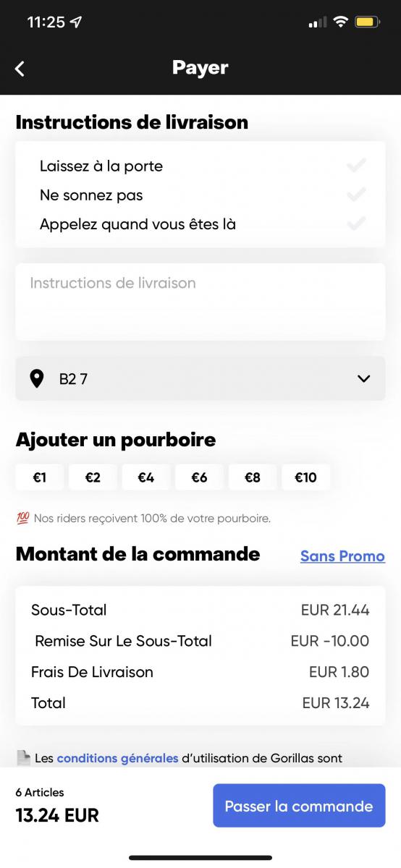This screenshot has height=868, width=401.
Task: Add a €10 tip
Action: point(305,477)
